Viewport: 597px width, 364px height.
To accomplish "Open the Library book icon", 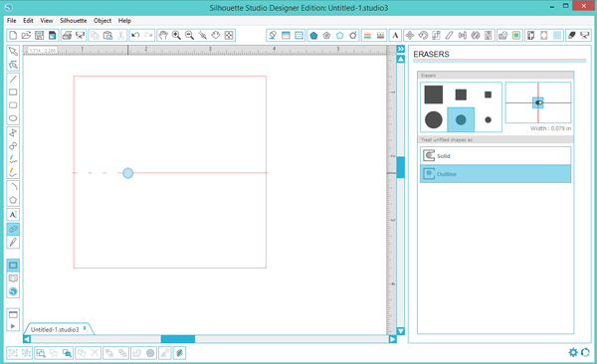I will pyautogui.click(x=13, y=278).
